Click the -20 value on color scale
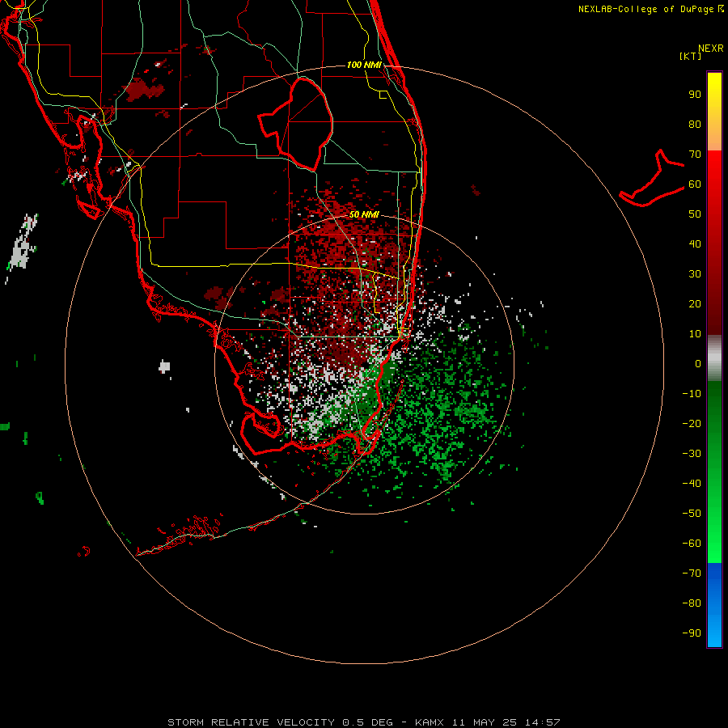The image size is (728, 728). pos(692,423)
